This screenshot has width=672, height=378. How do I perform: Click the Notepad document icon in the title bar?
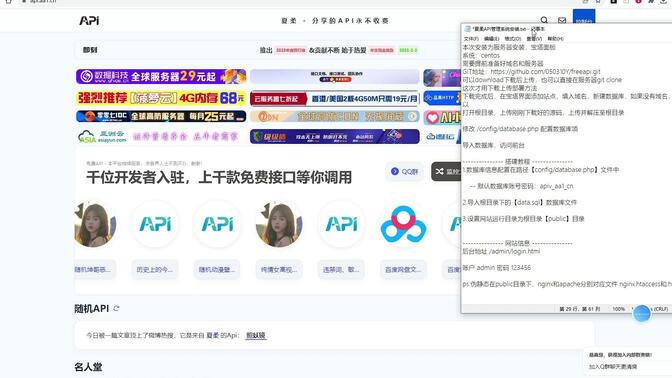coord(467,29)
